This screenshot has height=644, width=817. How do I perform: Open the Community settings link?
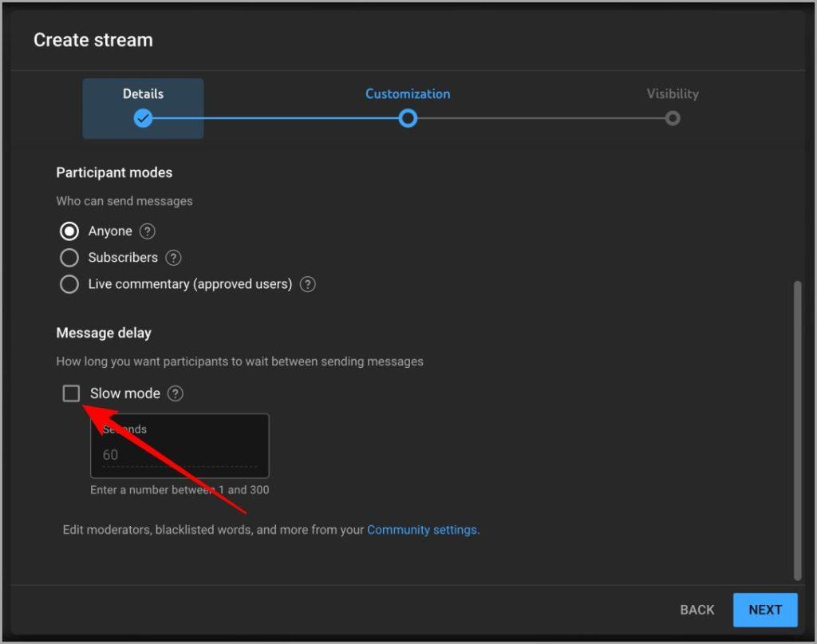coord(422,531)
